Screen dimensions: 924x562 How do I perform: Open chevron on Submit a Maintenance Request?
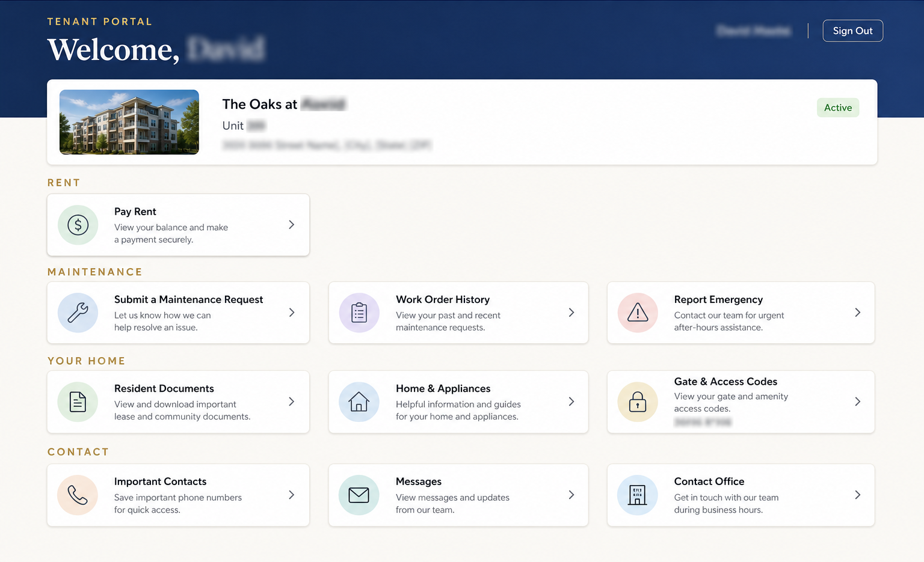(x=292, y=313)
